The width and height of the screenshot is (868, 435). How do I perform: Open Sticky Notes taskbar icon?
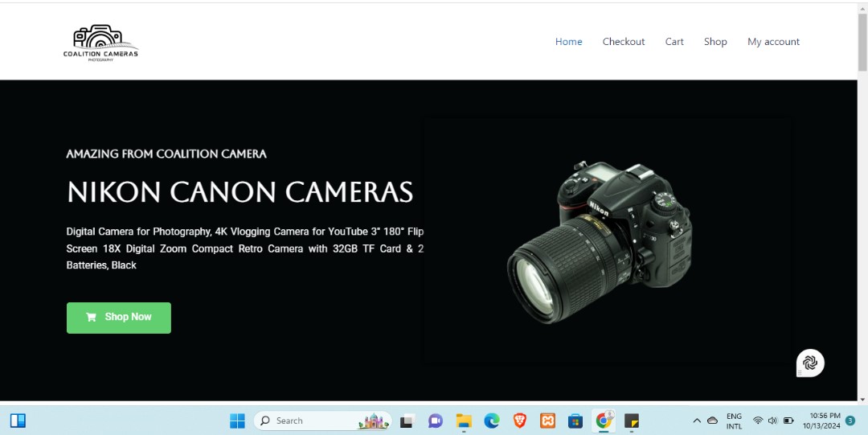(x=632, y=421)
